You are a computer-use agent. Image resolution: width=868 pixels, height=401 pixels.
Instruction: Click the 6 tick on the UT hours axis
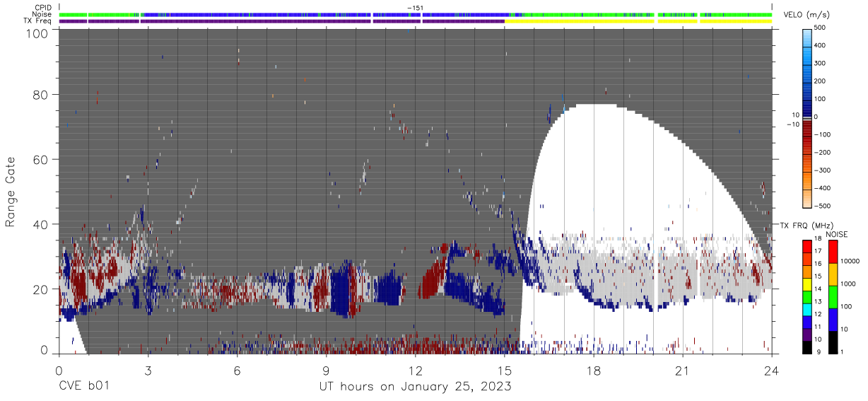[x=237, y=371]
